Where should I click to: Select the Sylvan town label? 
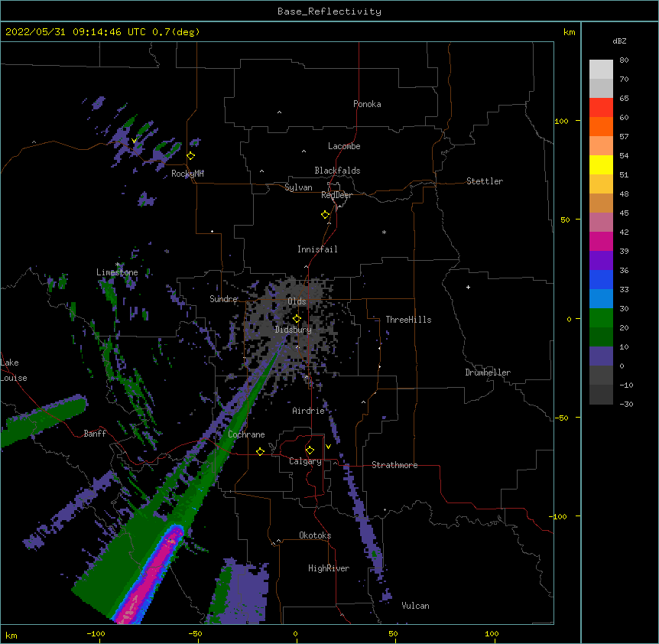coord(298,187)
